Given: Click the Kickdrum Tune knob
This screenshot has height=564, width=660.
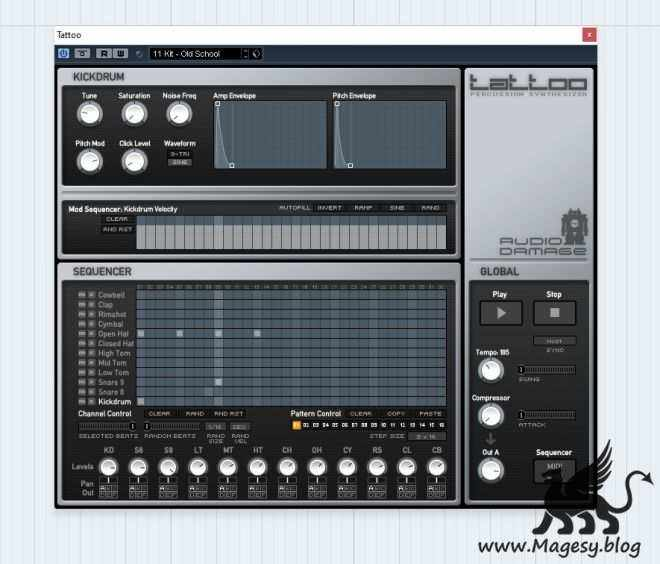Looking at the screenshot, I should click(89, 114).
